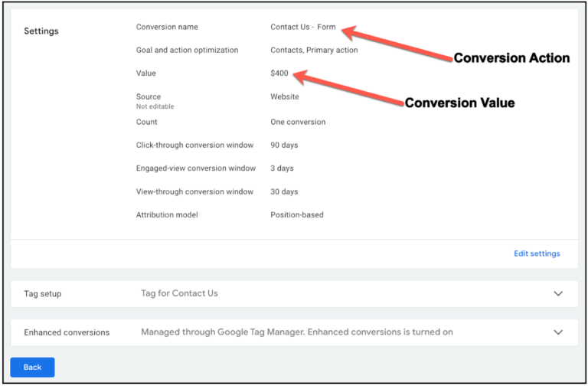Click the $400 value text
The height and width of the screenshot is (386, 588).
point(279,74)
